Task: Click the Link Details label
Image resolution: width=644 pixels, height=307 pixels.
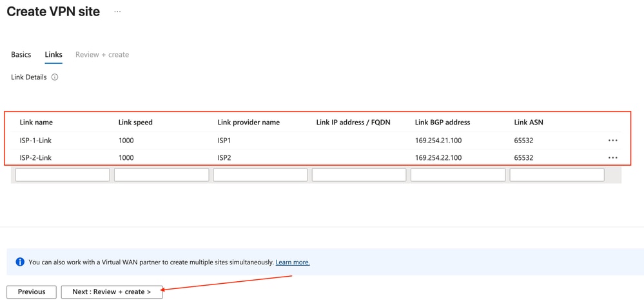Action: tap(29, 77)
